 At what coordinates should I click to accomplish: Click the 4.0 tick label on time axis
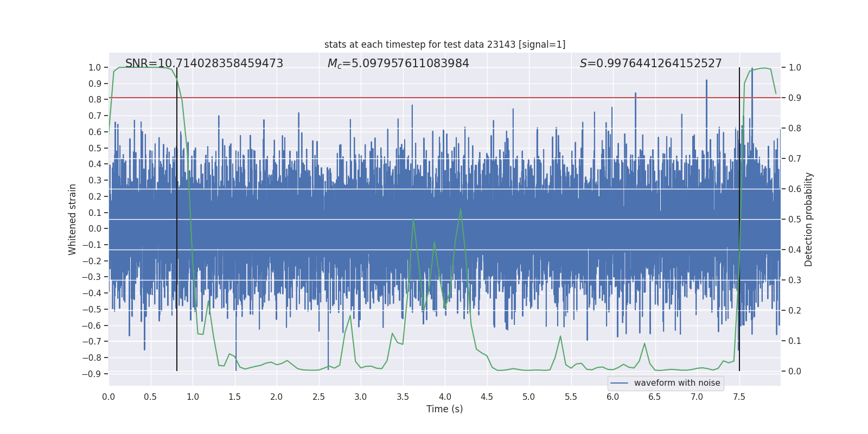[444, 397]
